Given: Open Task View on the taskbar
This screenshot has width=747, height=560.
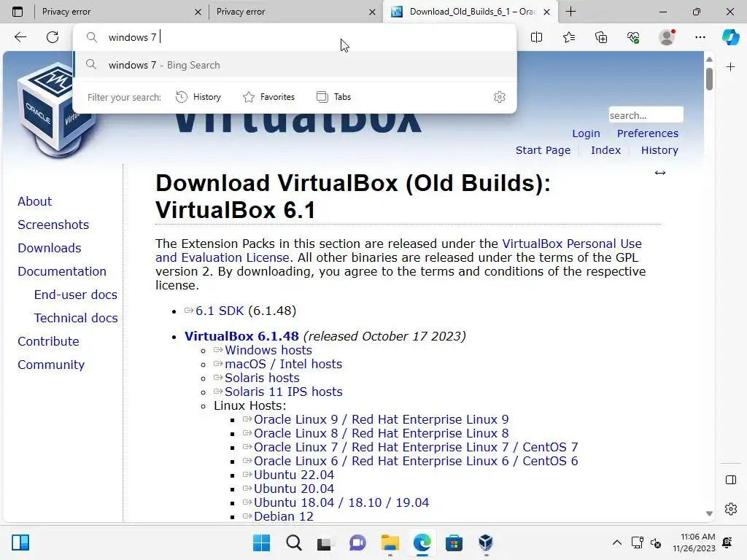Looking at the screenshot, I should (325, 542).
